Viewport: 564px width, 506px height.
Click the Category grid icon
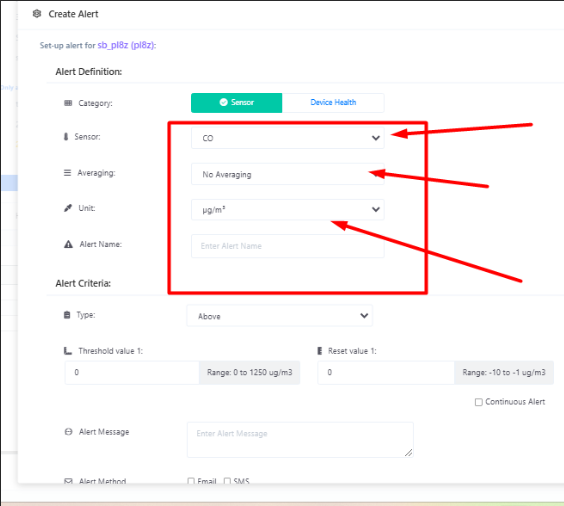point(68,103)
